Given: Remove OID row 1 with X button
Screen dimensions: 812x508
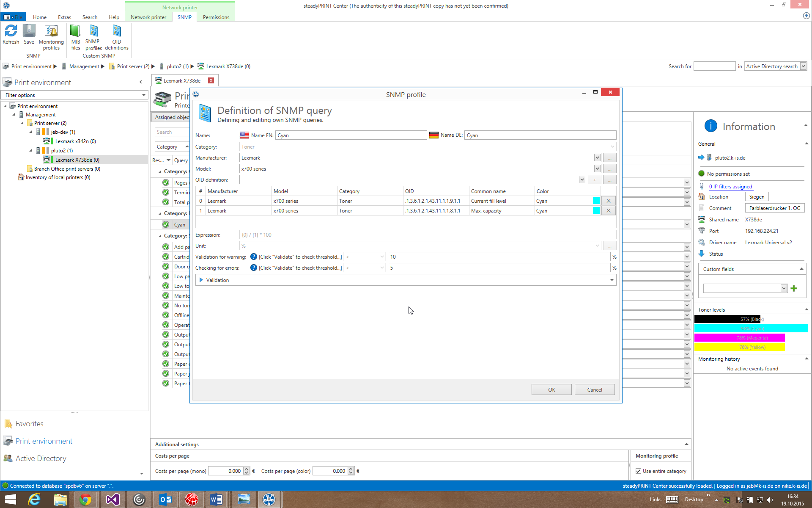Looking at the screenshot, I should point(608,211).
